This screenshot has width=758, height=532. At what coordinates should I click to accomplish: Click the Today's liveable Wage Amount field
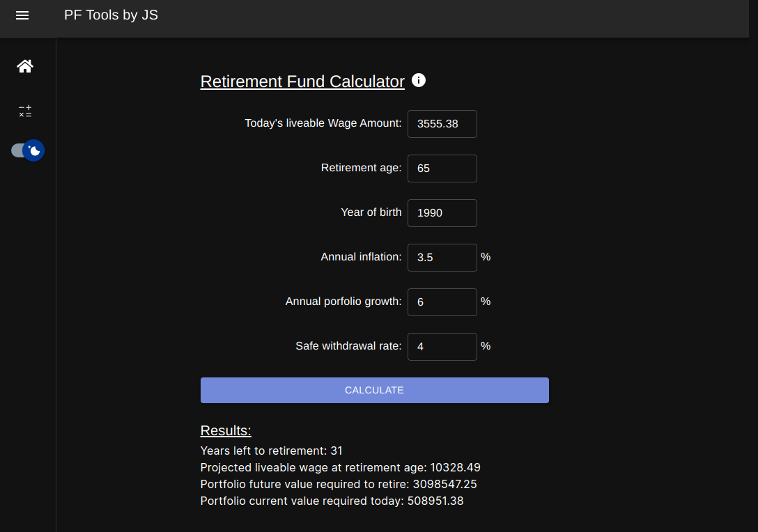442,124
